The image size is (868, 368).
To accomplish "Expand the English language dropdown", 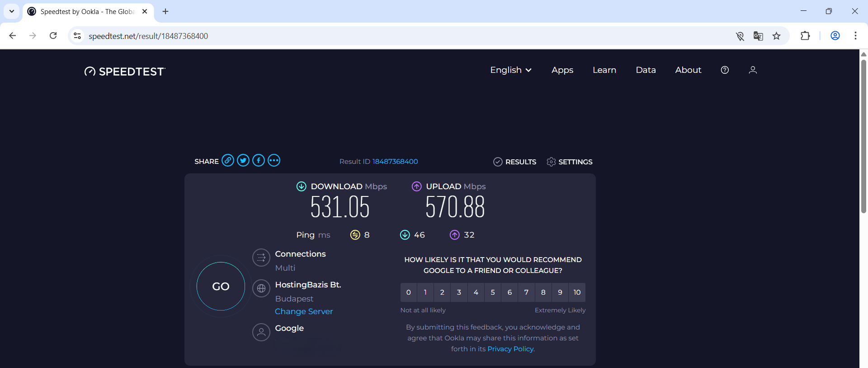I will [511, 70].
